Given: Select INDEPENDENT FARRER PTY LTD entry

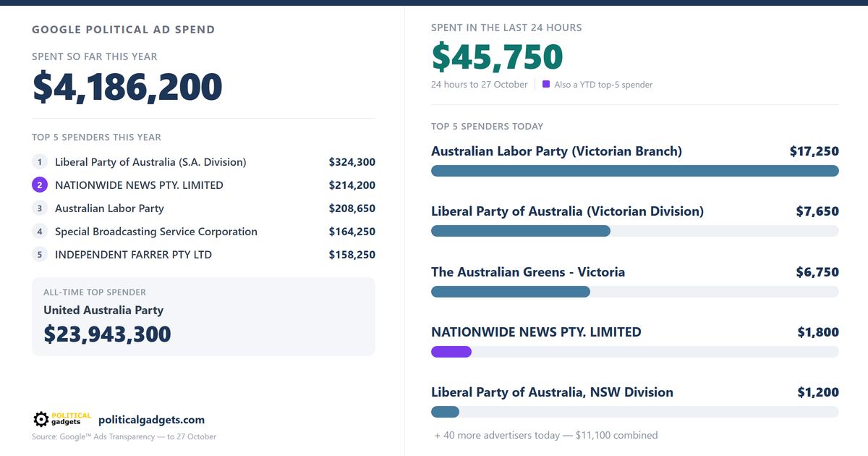Looking at the screenshot, I should (133, 255).
